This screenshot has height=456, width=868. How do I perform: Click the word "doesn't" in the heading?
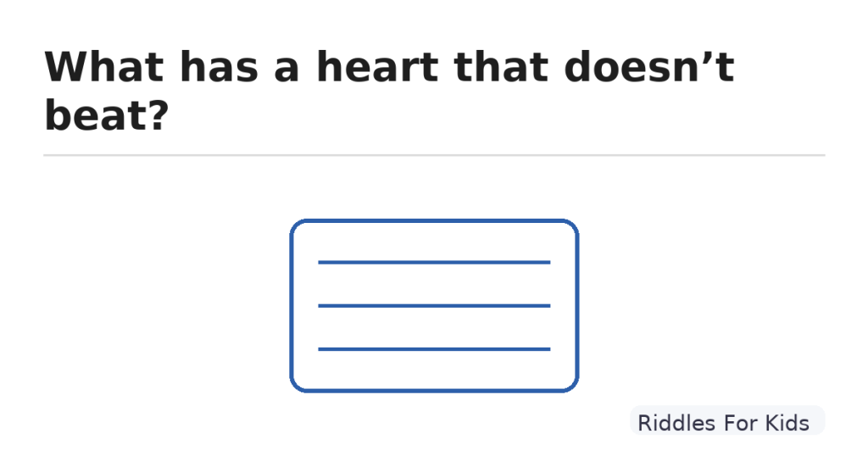(648, 67)
